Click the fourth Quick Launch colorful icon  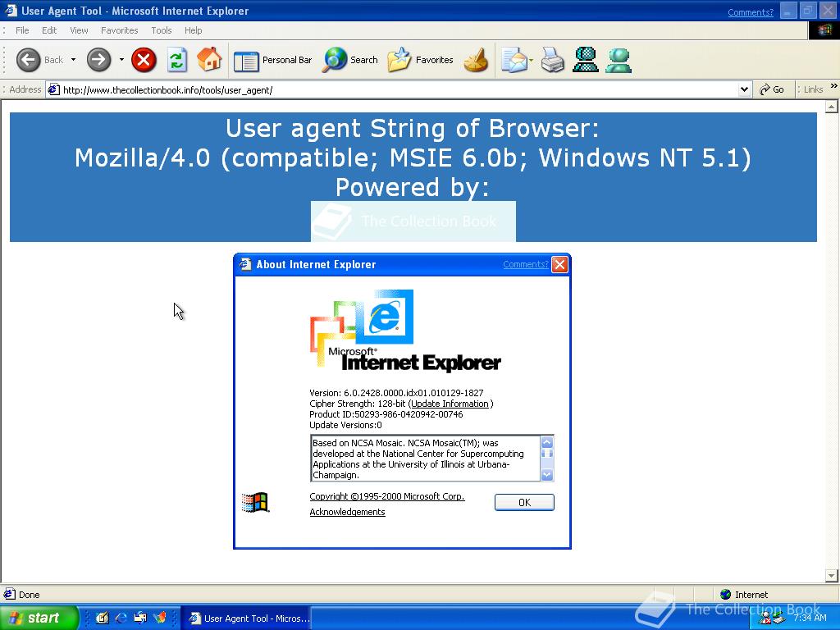160,618
